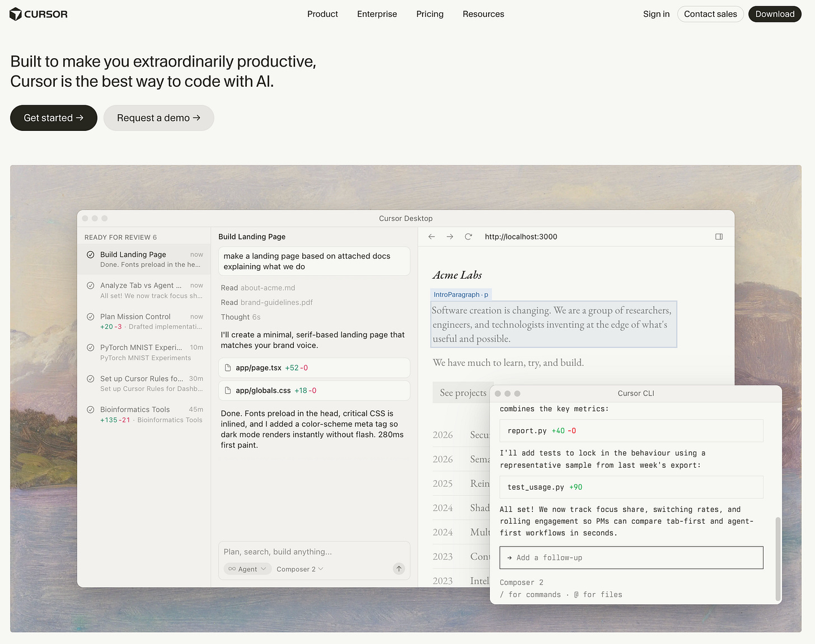
Task: Click the Request a demo button
Action: [158, 118]
